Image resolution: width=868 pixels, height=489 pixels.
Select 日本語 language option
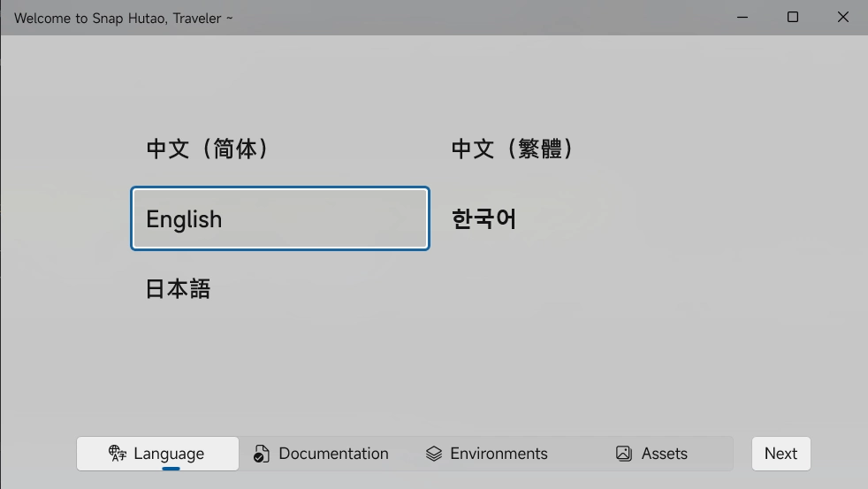(x=279, y=288)
